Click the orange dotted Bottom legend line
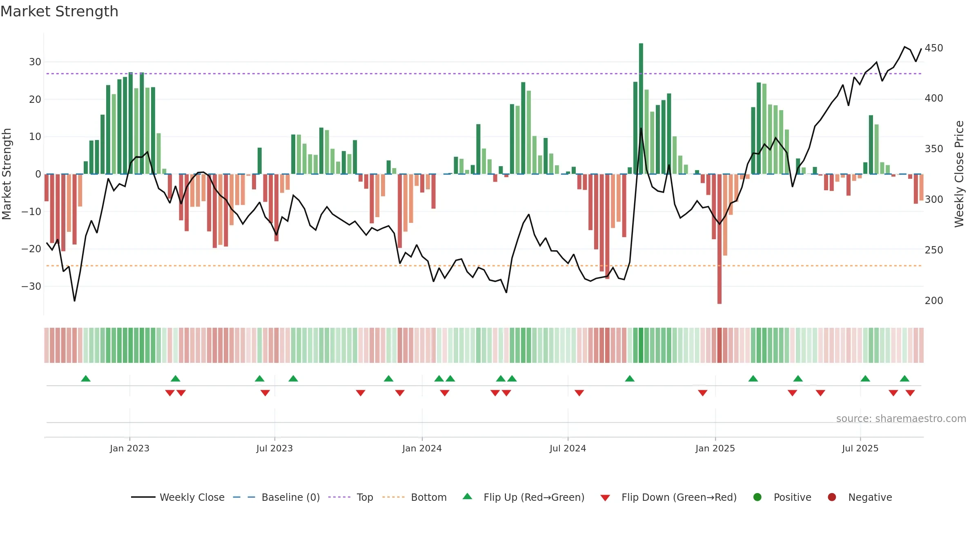The height and width of the screenshot is (551, 980). (394, 497)
